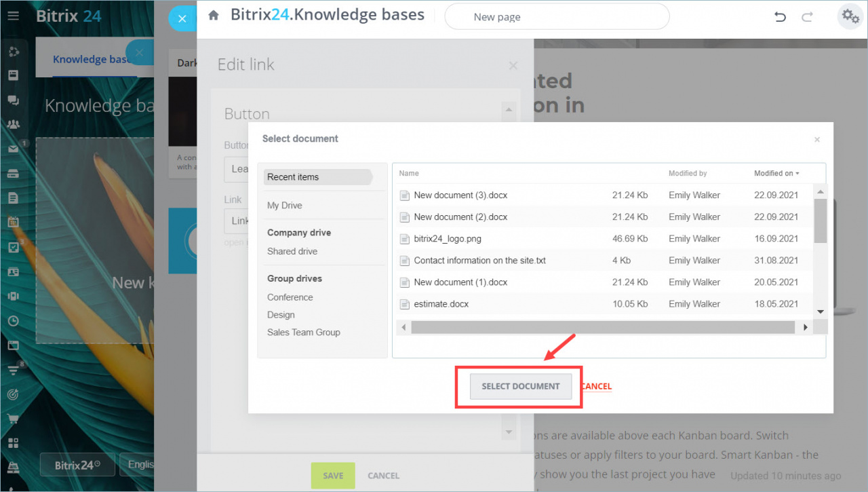The width and height of the screenshot is (868, 492).
Task: Open the news feed icon in sidebar
Action: [13, 75]
